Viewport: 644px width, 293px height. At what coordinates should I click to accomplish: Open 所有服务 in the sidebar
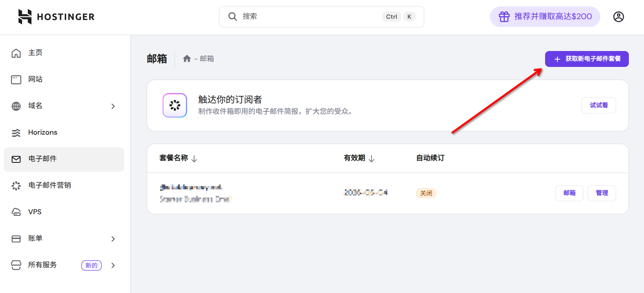[x=64, y=265]
